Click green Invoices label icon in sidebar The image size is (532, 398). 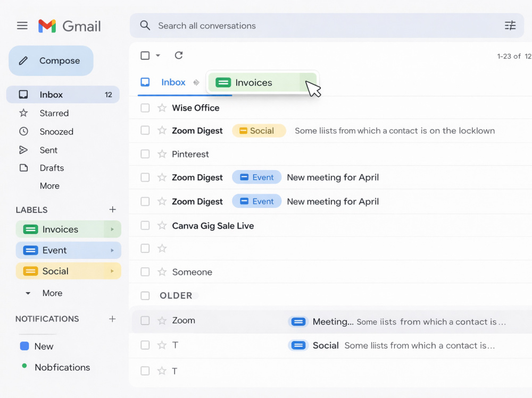(30, 230)
